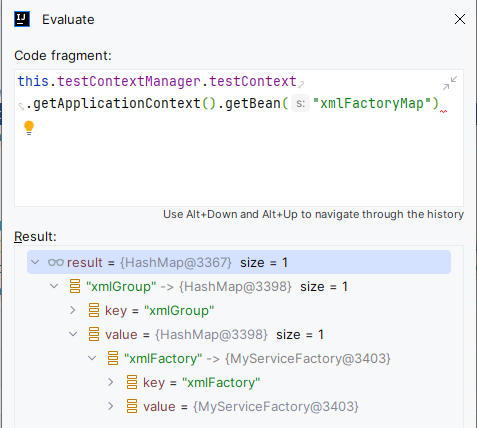
Task: Click the IntelliJ IDEA logo icon
Action: pos(22,19)
